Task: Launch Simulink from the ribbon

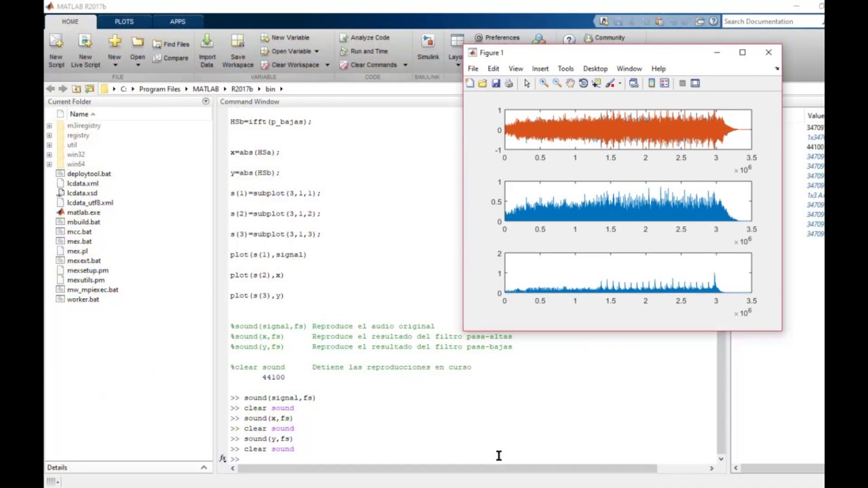Action: point(428,49)
